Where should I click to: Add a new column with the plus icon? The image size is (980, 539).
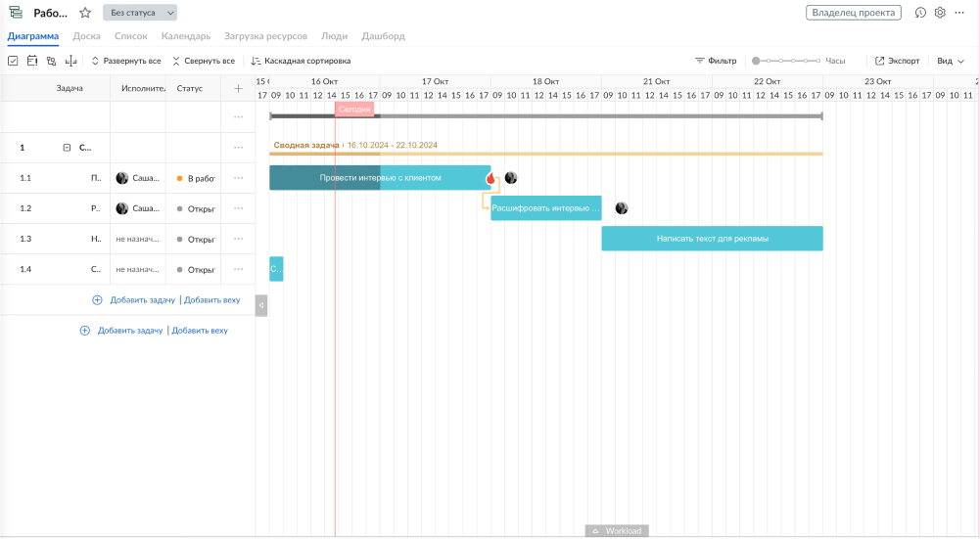click(x=238, y=88)
